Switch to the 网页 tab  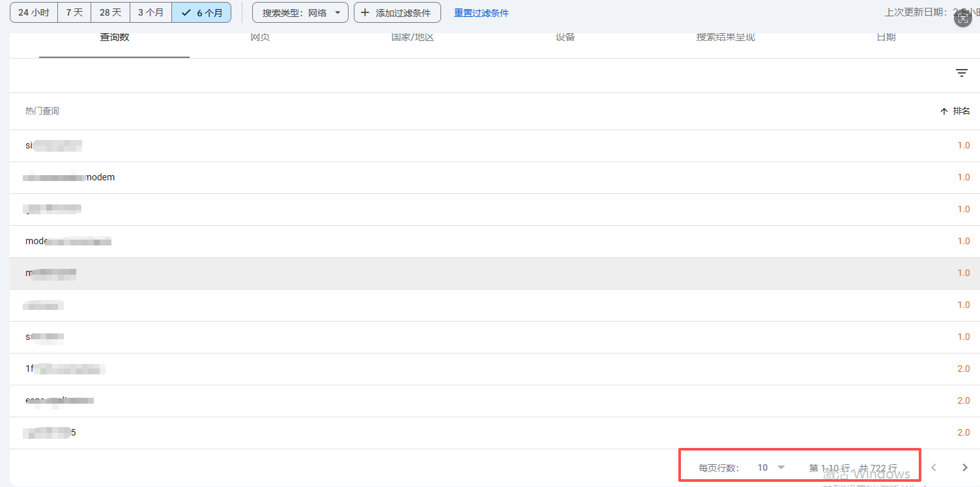click(260, 38)
